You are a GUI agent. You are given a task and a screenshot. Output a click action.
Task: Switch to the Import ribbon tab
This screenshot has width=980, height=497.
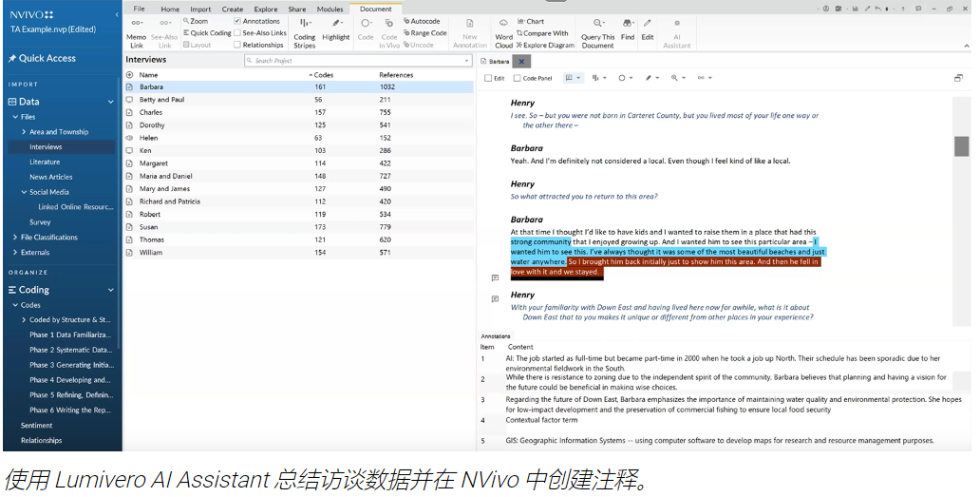[x=200, y=10]
